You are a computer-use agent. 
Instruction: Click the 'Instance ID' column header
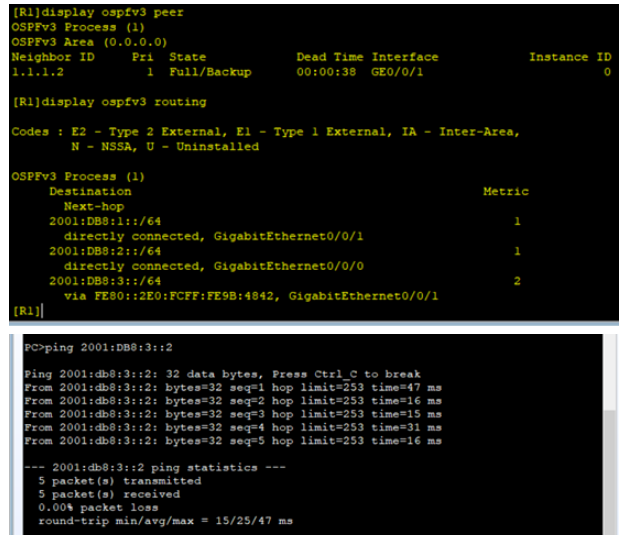tap(569, 57)
